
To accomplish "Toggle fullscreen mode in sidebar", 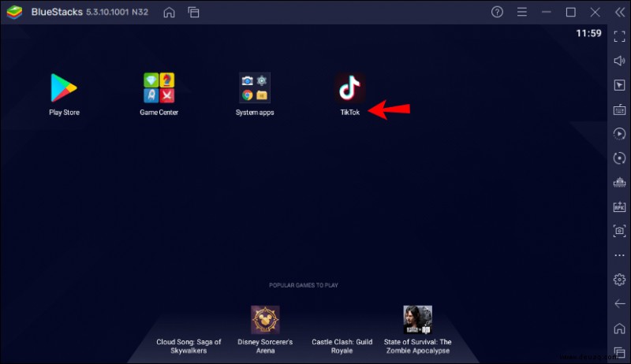I will (619, 36).
